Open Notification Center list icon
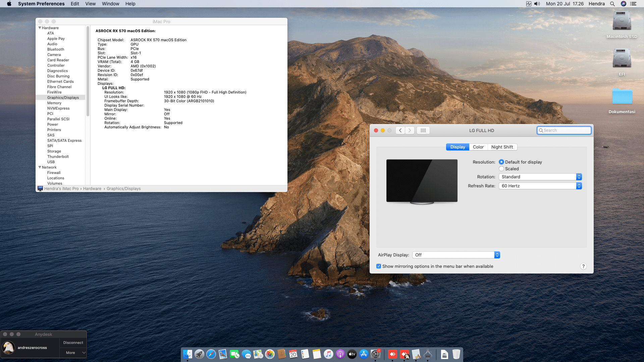 tap(633, 4)
